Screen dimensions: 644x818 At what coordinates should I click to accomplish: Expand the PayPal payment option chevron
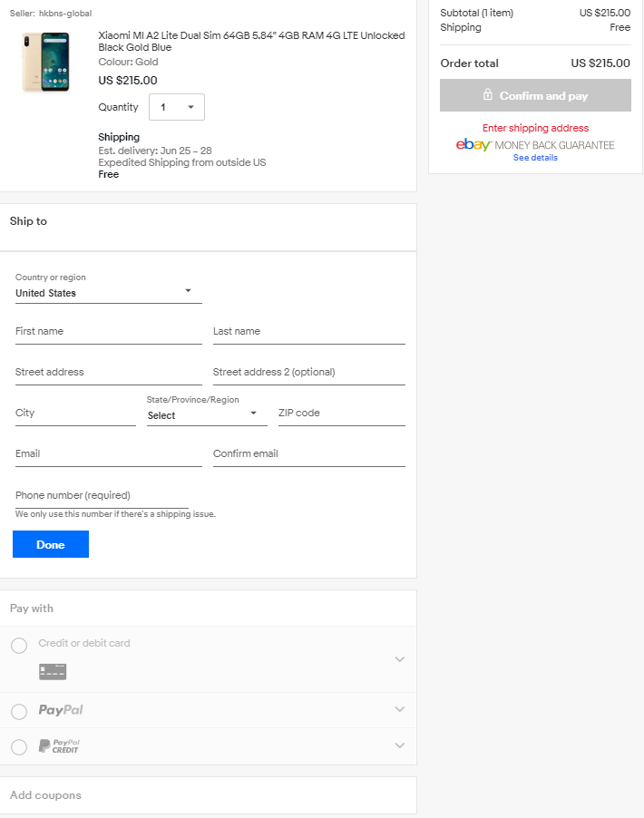(399, 709)
